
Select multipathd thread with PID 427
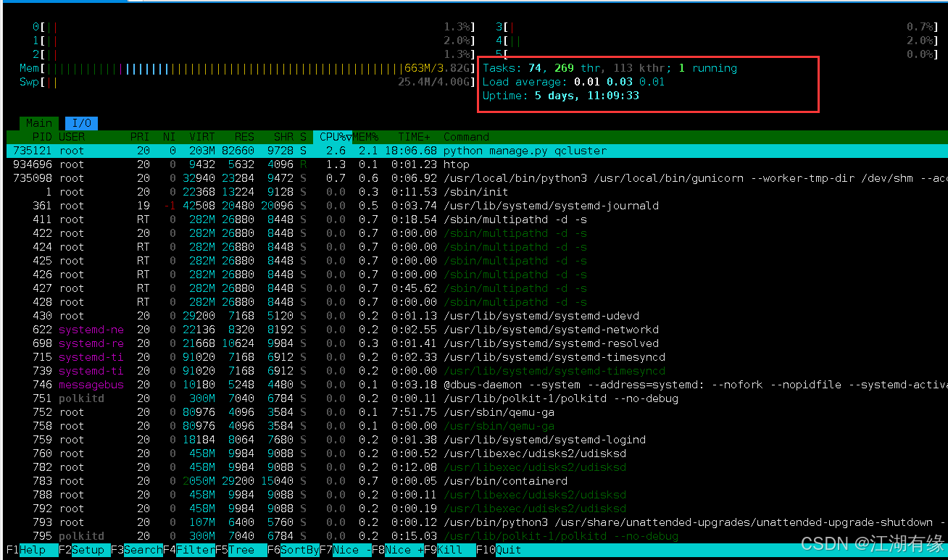click(x=477, y=288)
